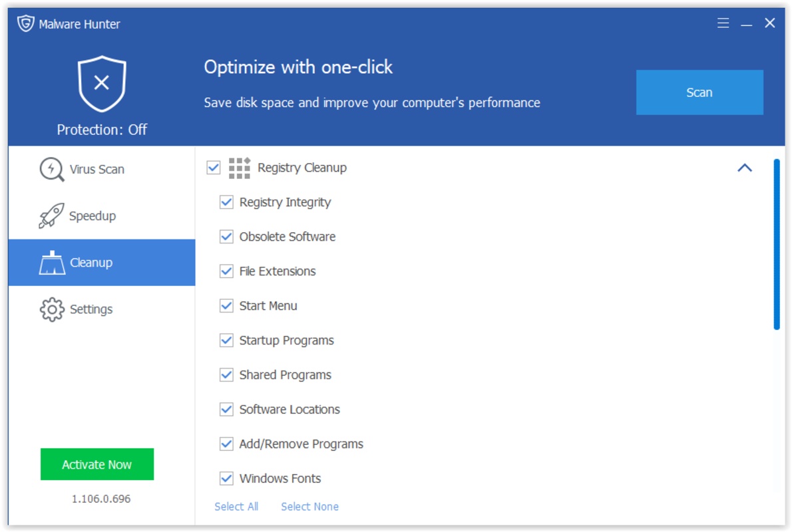Click the Add/Remove Programs label
This screenshot has height=532, width=792.
pos(301,444)
